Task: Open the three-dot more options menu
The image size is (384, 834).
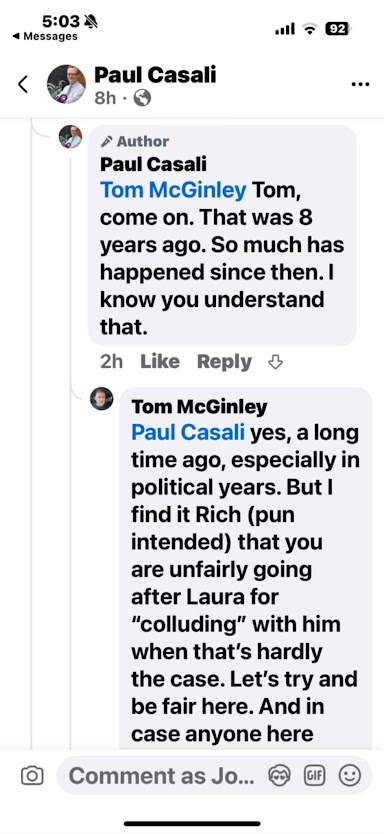Action: 361,84
